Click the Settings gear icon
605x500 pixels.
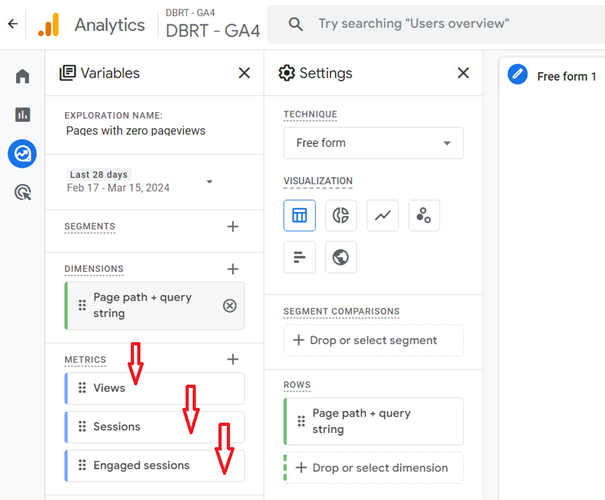coord(287,73)
